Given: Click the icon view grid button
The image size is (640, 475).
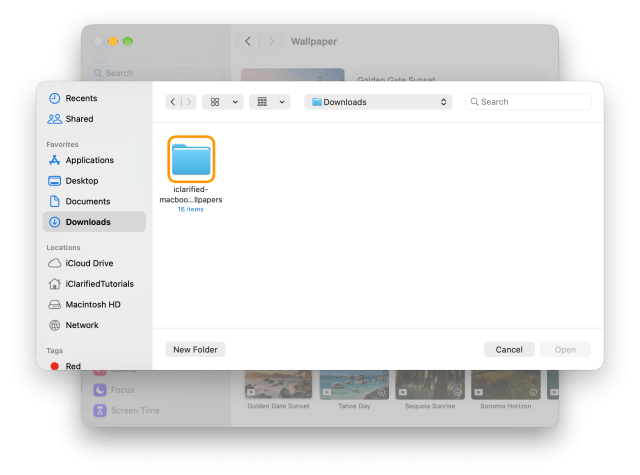Looking at the screenshot, I should coord(215,102).
